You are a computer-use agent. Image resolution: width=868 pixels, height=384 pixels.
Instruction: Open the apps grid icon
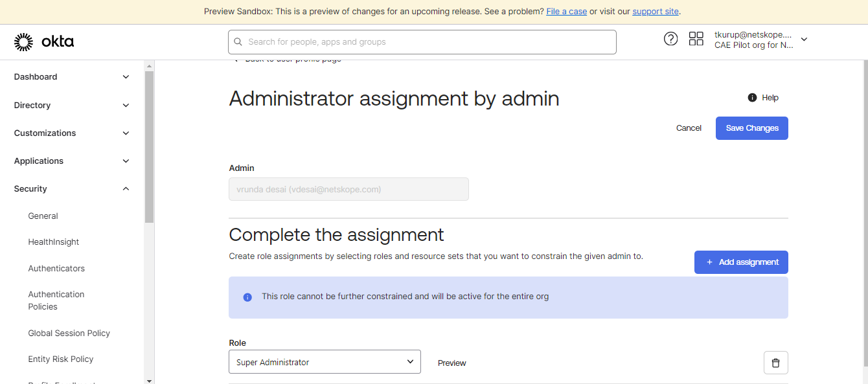pyautogui.click(x=696, y=39)
